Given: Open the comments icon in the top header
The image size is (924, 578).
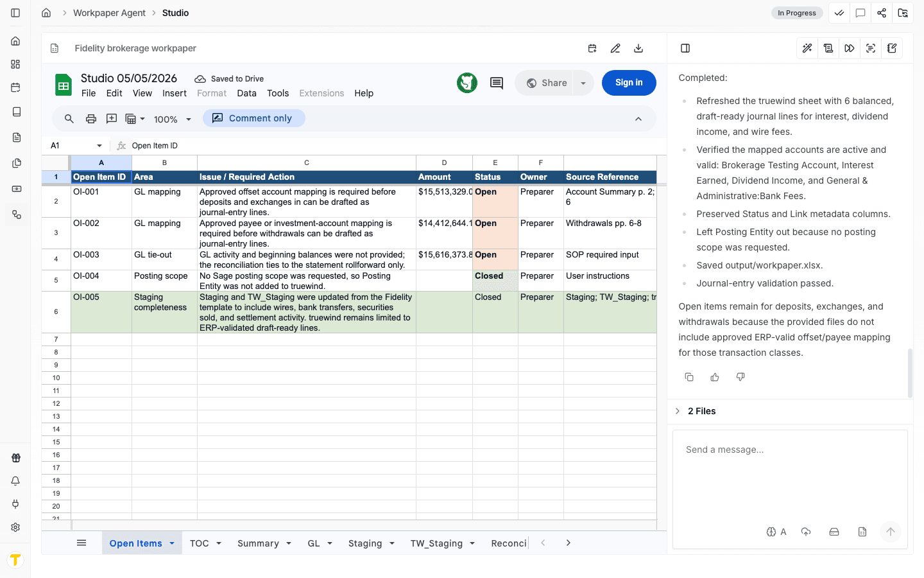Looking at the screenshot, I should [860, 13].
